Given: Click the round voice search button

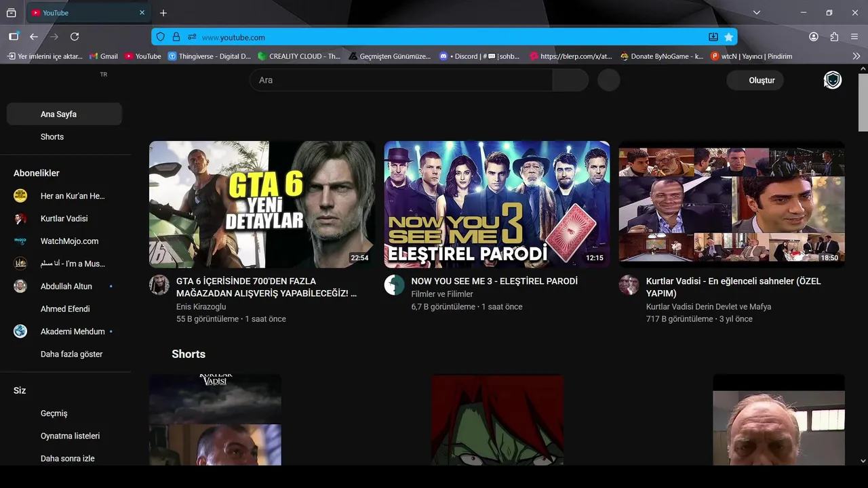Looking at the screenshot, I should coord(609,80).
